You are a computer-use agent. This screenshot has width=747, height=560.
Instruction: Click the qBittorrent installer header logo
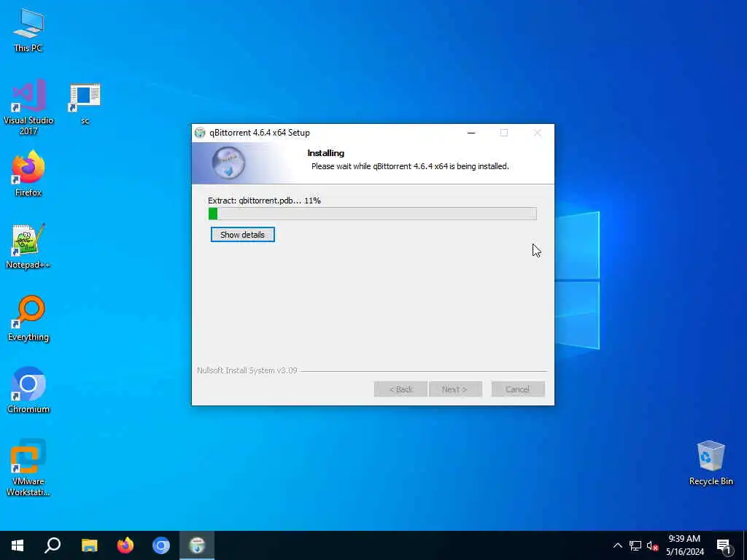[x=228, y=163]
